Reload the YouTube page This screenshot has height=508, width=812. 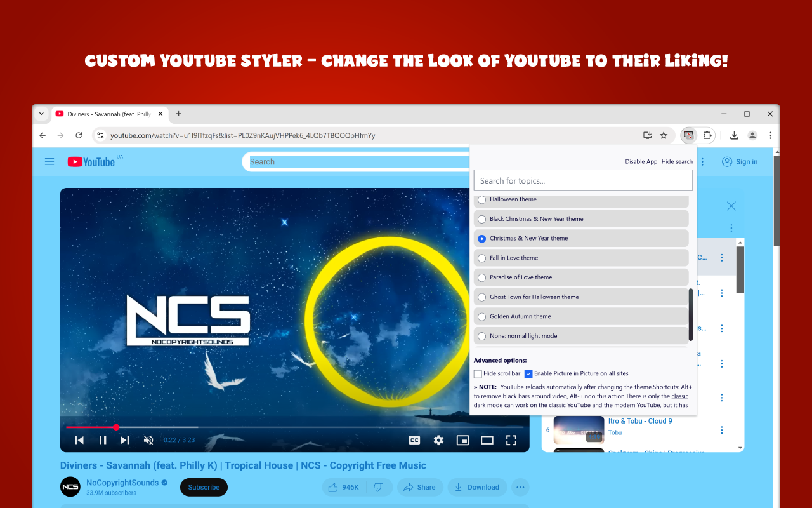pos(79,135)
